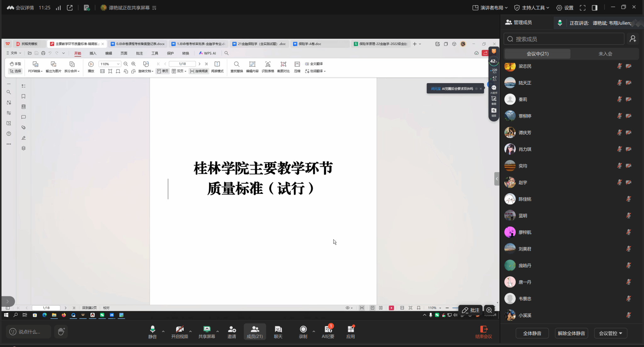Click the Share Screen icon
644x347 pixels.
[207, 329]
